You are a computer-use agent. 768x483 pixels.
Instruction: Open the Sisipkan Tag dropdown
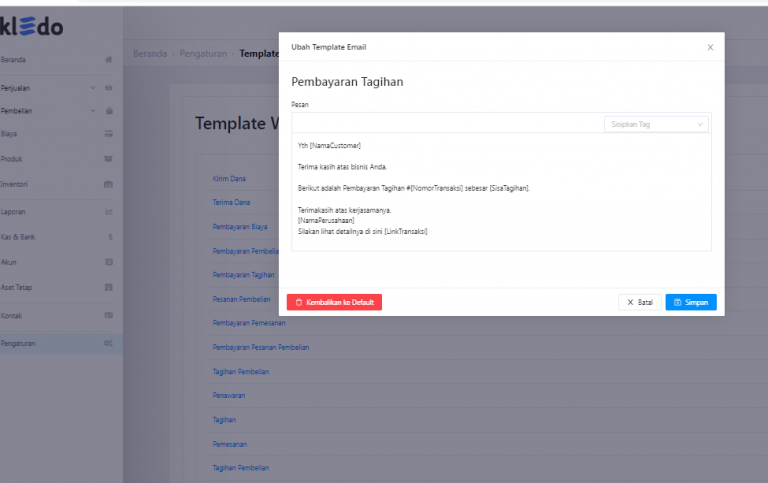(656, 124)
